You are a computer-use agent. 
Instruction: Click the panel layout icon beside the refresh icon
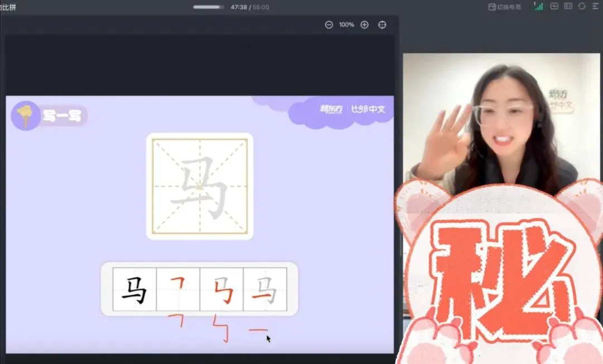pyautogui.click(x=568, y=6)
